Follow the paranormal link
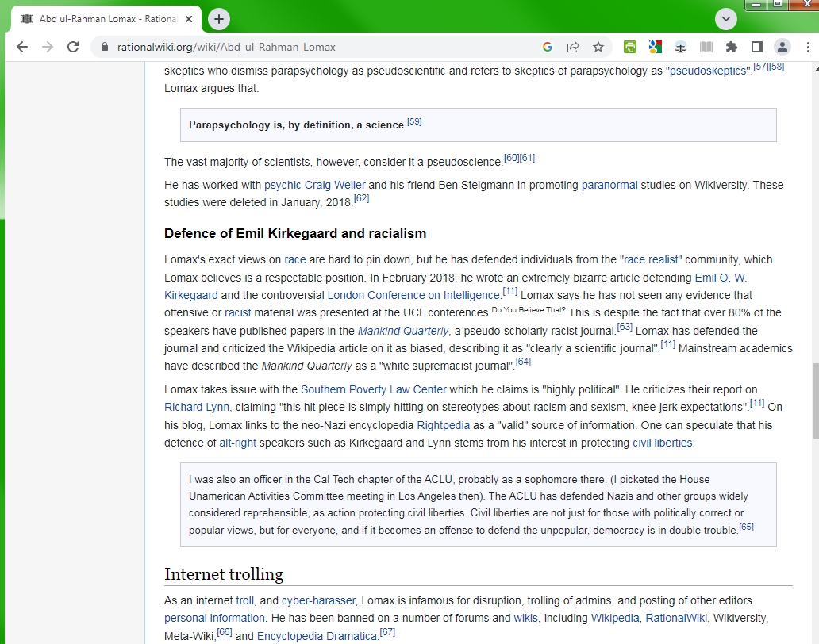Image resolution: width=819 pixels, height=644 pixels. click(609, 185)
